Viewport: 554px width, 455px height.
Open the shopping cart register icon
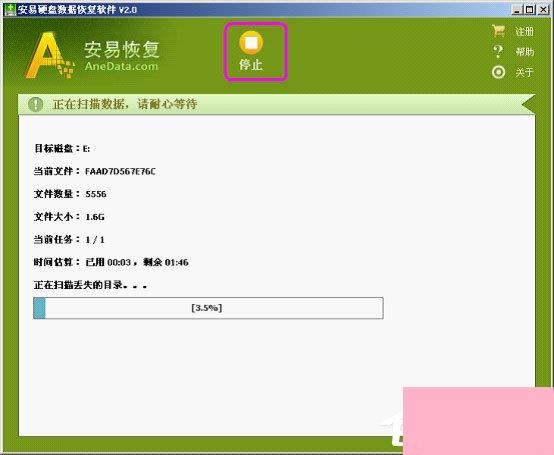pos(498,31)
